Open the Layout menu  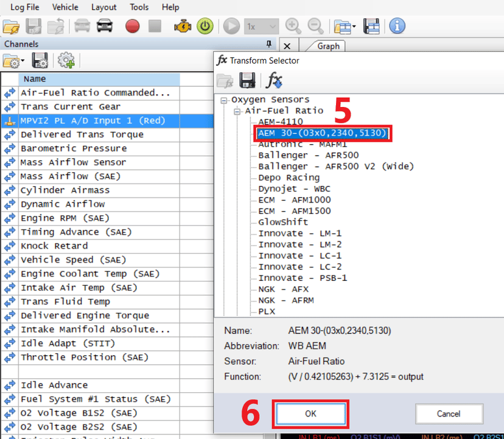pyautogui.click(x=104, y=7)
